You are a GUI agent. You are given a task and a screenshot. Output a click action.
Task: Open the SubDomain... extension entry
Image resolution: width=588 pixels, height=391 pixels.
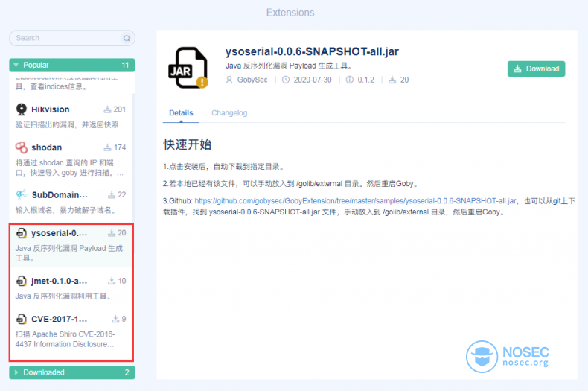coord(71,202)
